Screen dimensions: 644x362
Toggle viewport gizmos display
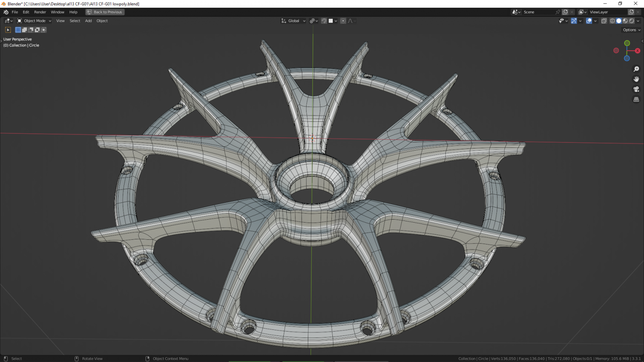pos(574,21)
